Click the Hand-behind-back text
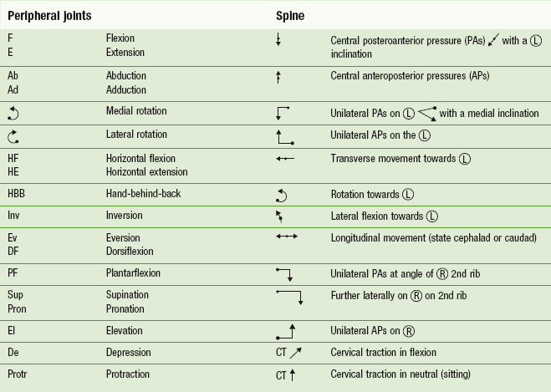 [143, 194]
